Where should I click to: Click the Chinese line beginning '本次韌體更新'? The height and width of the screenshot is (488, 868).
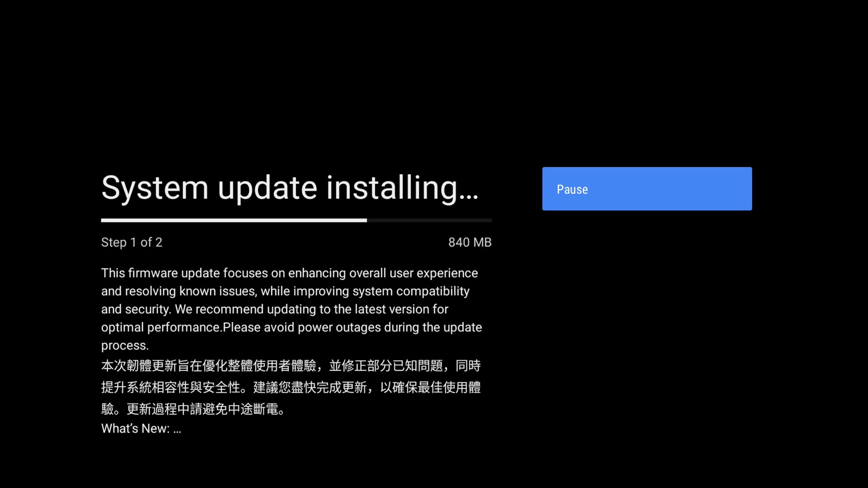pyautogui.click(x=291, y=366)
